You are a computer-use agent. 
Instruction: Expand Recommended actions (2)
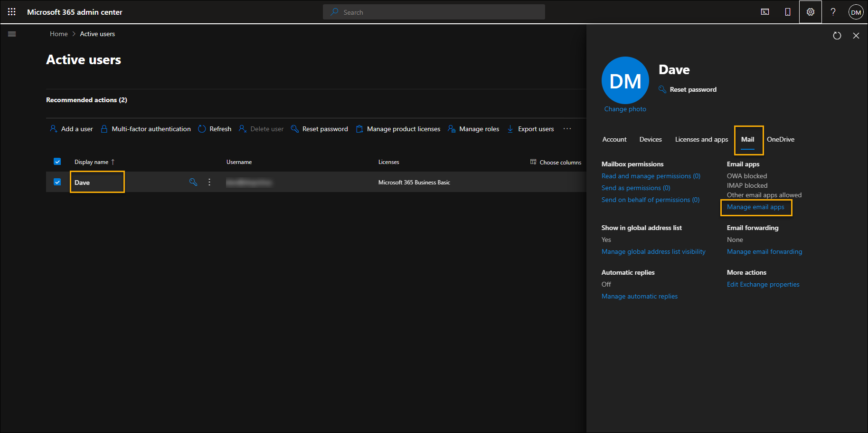86,100
